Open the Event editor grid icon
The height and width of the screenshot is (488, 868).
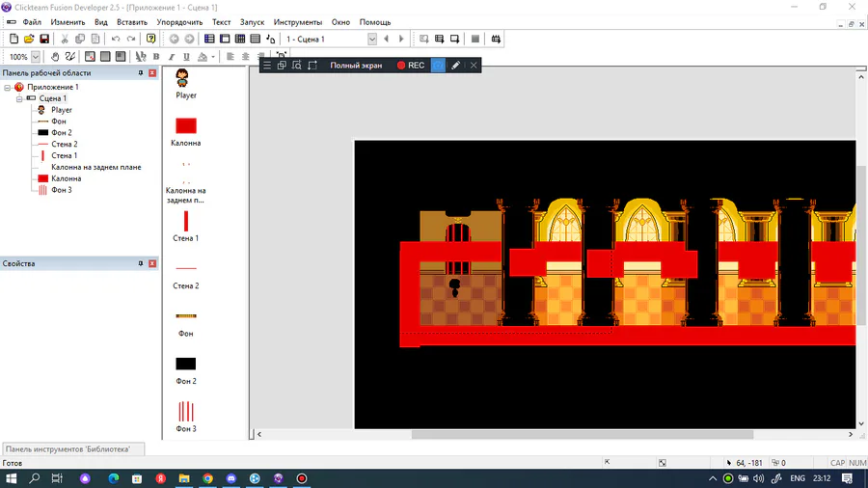[x=240, y=39]
